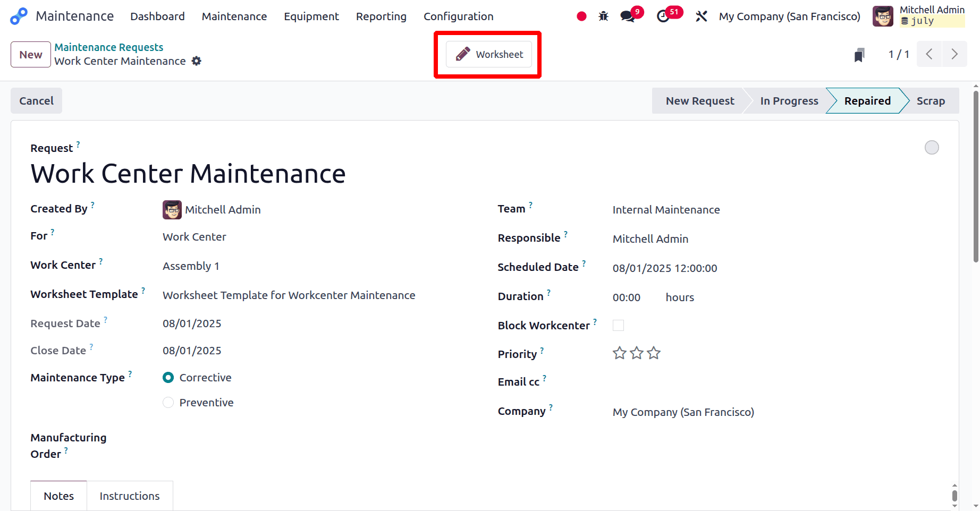Go to previous record arrow
980x511 pixels.
[x=930, y=54]
